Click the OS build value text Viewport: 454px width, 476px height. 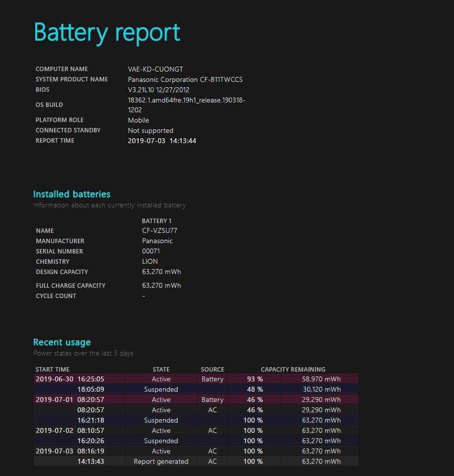[x=186, y=105]
